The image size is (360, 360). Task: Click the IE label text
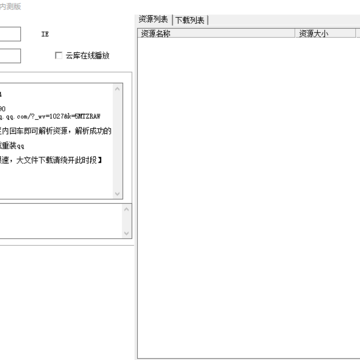45,34
